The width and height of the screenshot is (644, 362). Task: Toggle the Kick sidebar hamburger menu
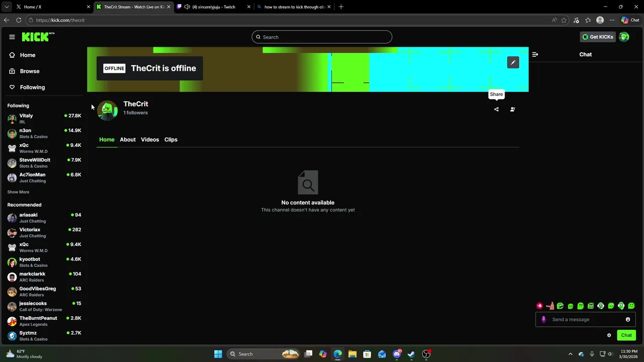pyautogui.click(x=12, y=37)
